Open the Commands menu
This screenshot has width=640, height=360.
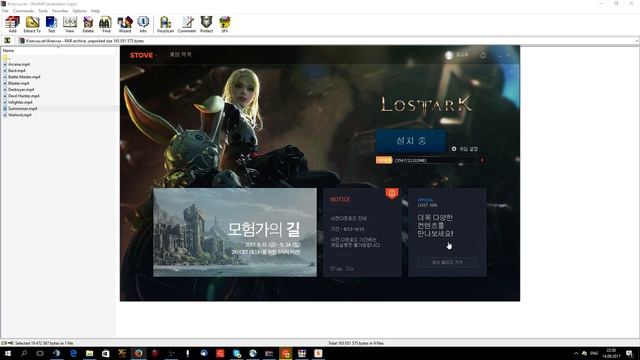coord(23,11)
